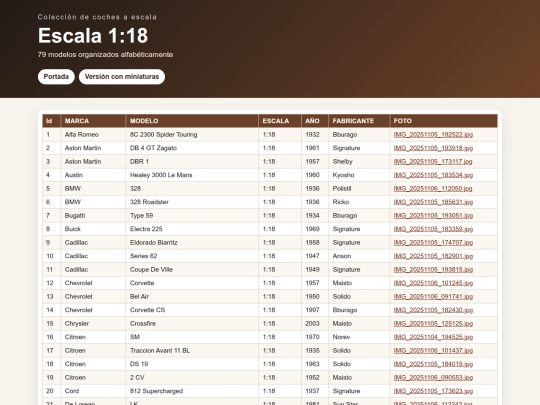The width and height of the screenshot is (540, 405).
Task: Select the Crossfire model cell
Action: coord(192,324)
